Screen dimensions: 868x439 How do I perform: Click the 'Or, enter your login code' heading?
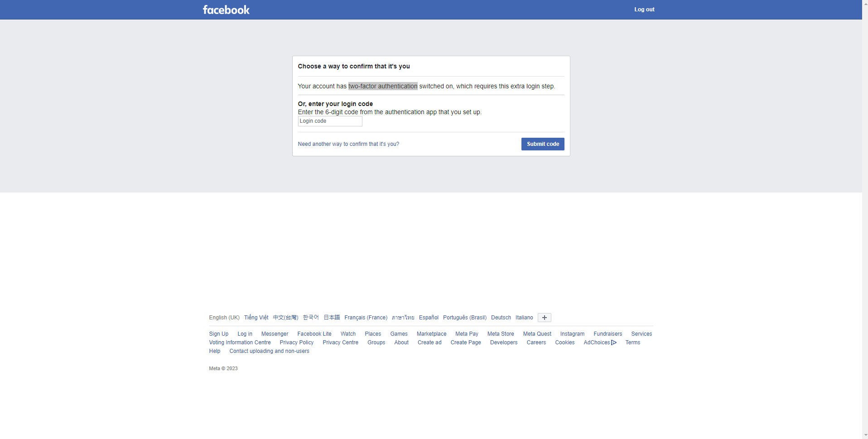coord(335,104)
